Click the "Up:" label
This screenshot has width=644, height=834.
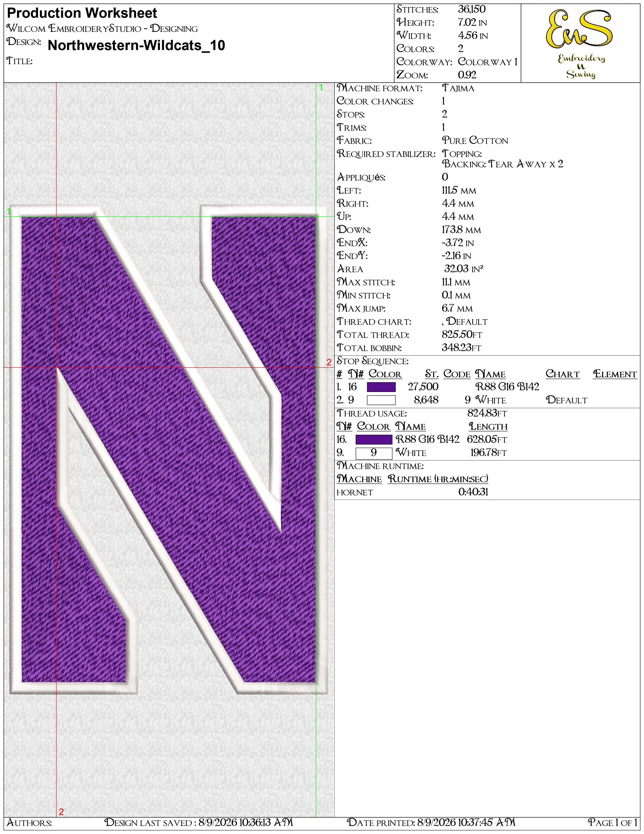tap(344, 217)
